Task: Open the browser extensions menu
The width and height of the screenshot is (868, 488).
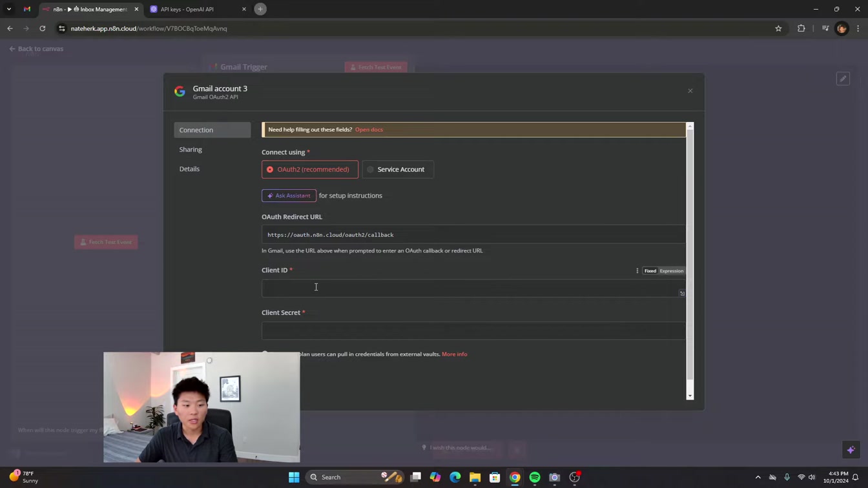Action: click(801, 28)
